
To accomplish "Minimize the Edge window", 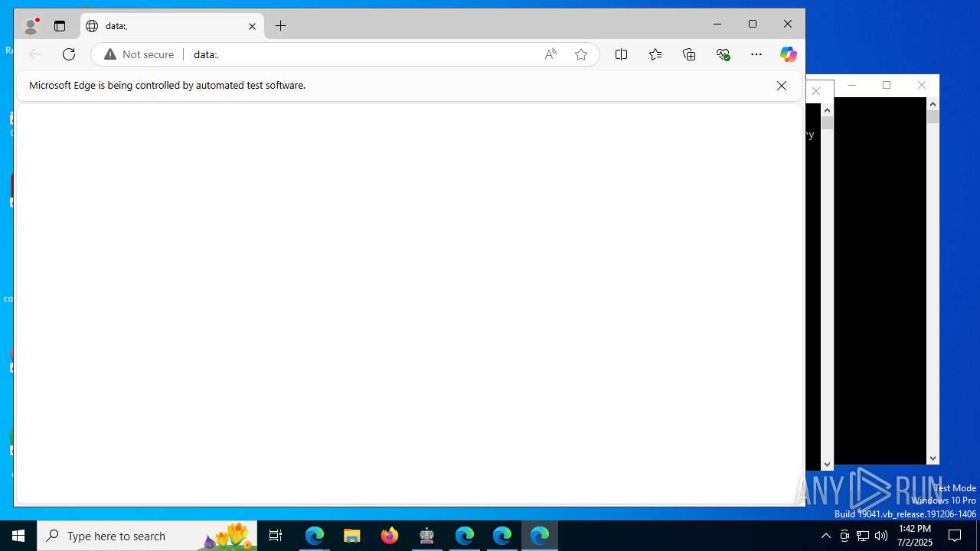I will [x=717, y=24].
